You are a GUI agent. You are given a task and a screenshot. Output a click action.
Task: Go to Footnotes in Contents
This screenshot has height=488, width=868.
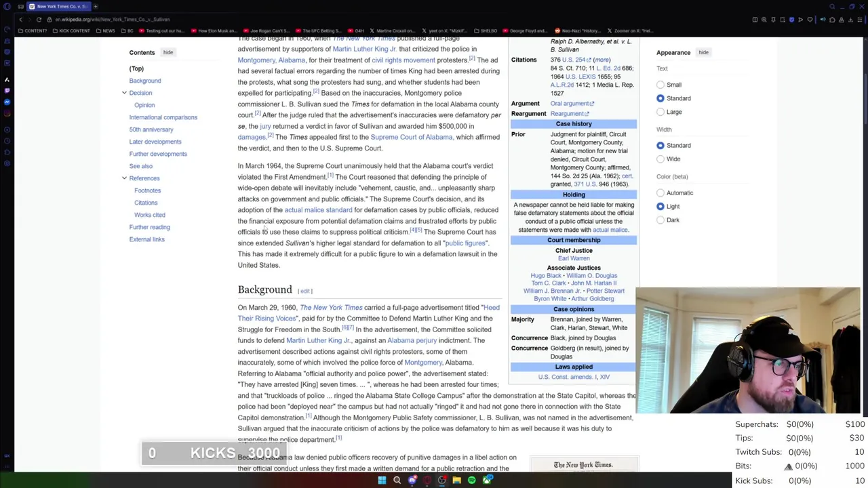click(147, 190)
